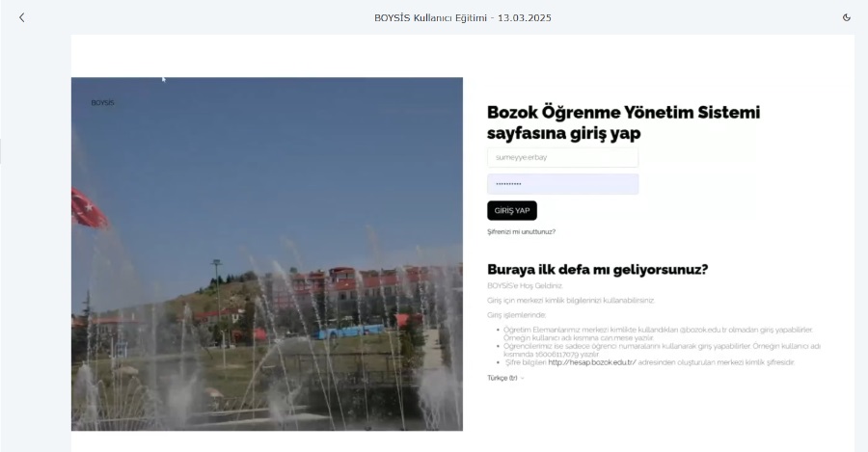This screenshot has width=868, height=452.
Task: Click the text Giriş için merkezi kimlik bilgilerinizi kullanabilirsiniz.
Action: pyautogui.click(x=571, y=301)
